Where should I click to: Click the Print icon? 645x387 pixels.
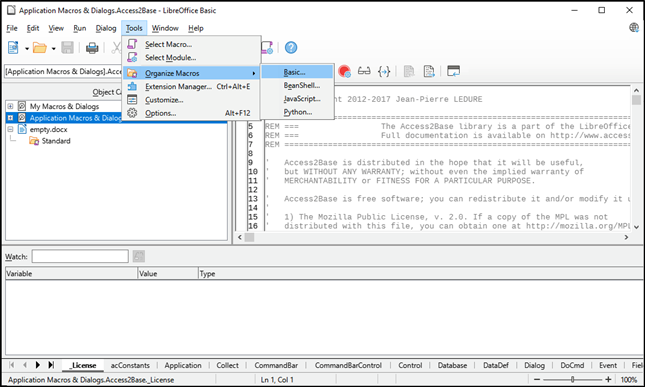(x=92, y=48)
